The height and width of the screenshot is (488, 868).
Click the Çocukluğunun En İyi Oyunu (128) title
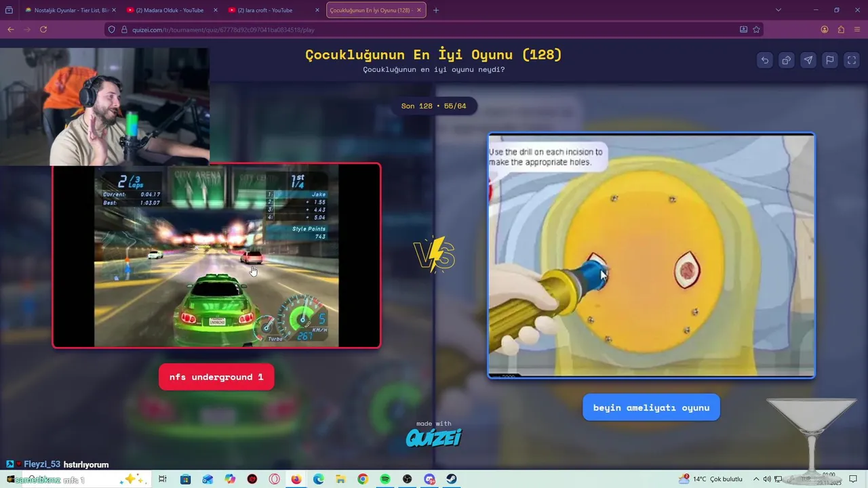point(434,55)
